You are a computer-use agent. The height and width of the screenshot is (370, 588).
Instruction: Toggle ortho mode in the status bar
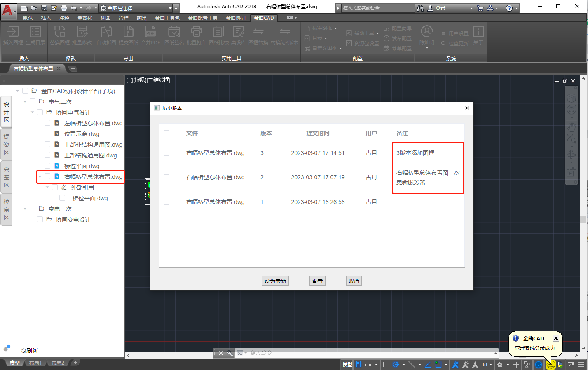[x=386, y=365]
